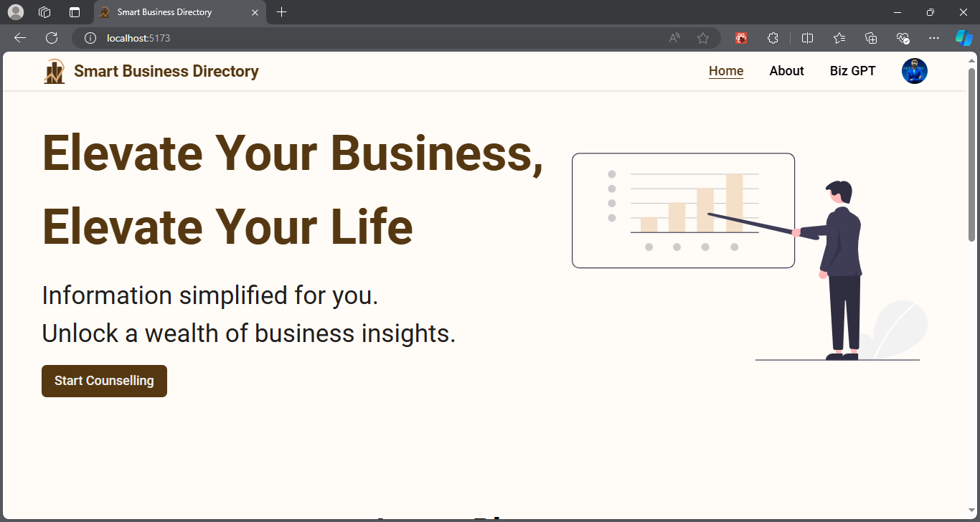The width and height of the screenshot is (980, 522).
Task: Open split screen view icon
Action: point(807,38)
